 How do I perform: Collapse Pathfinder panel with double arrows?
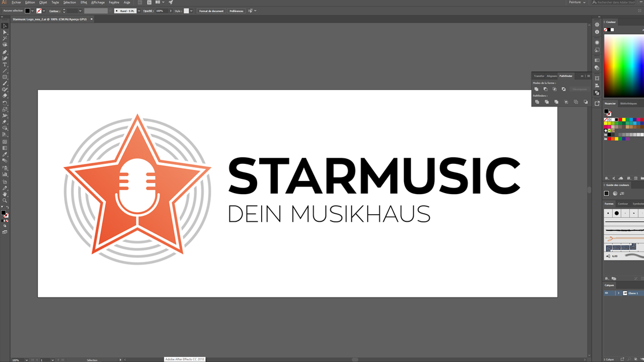point(582,76)
